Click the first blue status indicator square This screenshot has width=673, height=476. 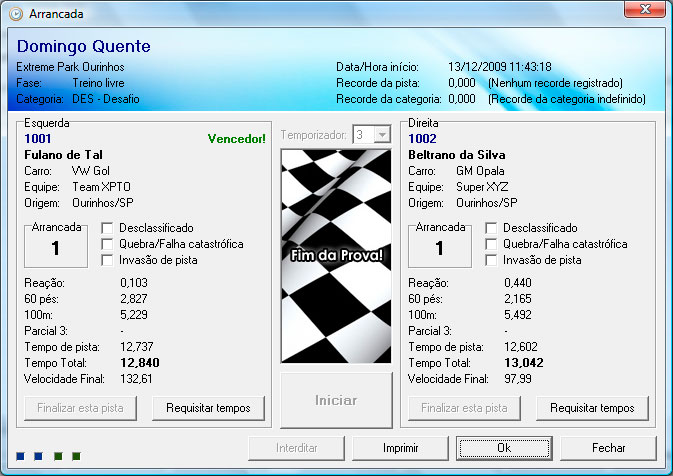point(21,457)
